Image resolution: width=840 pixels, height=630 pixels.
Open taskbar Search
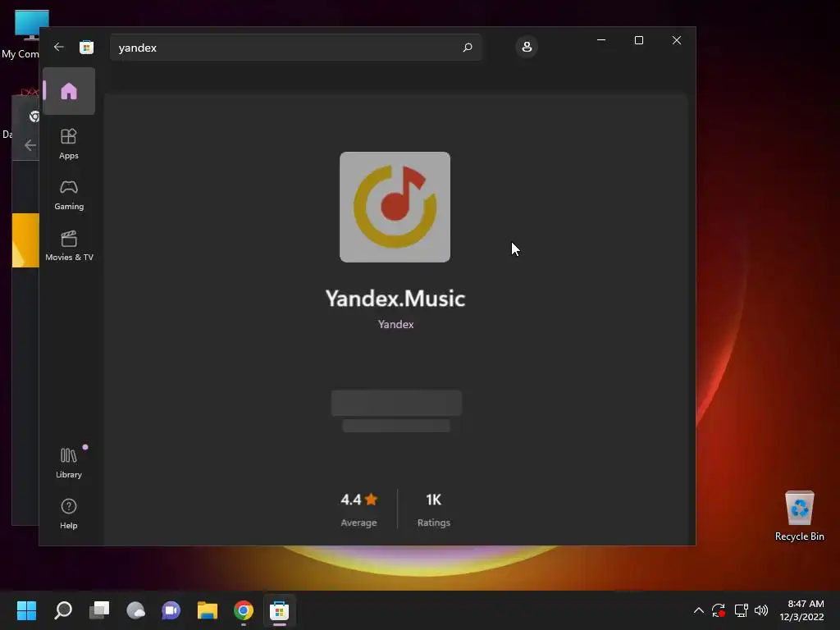(x=63, y=610)
